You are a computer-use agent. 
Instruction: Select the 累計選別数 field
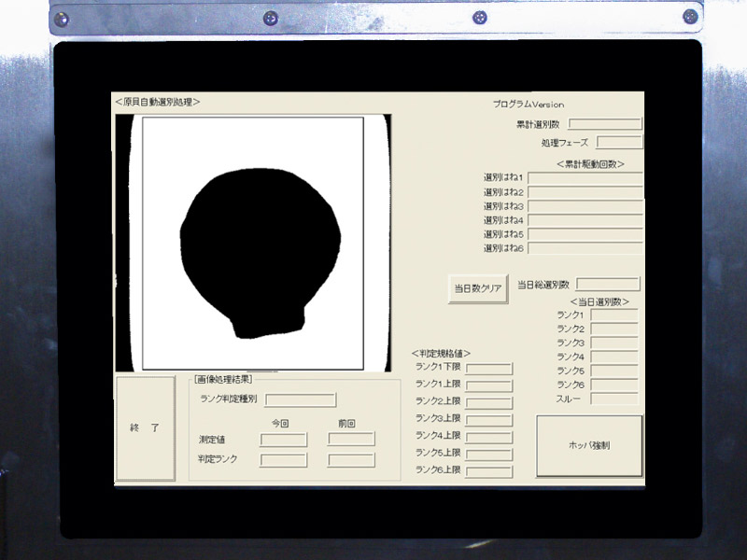605,124
